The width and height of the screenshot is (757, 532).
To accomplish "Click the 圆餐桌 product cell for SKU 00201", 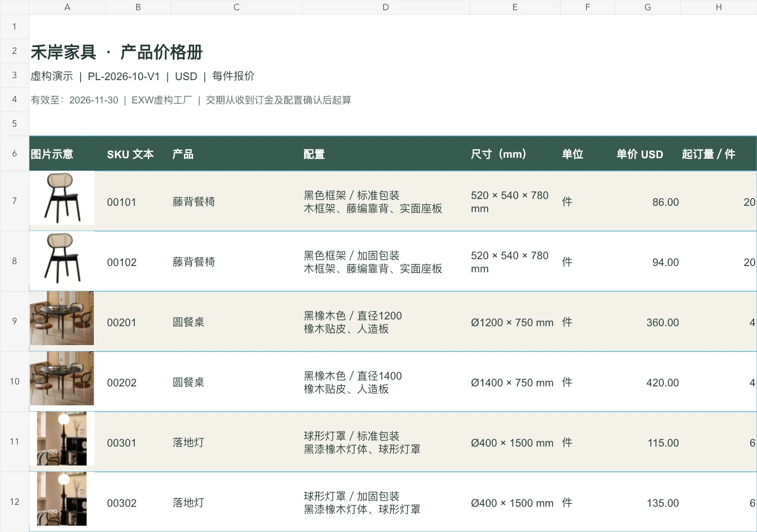I will 236,322.
